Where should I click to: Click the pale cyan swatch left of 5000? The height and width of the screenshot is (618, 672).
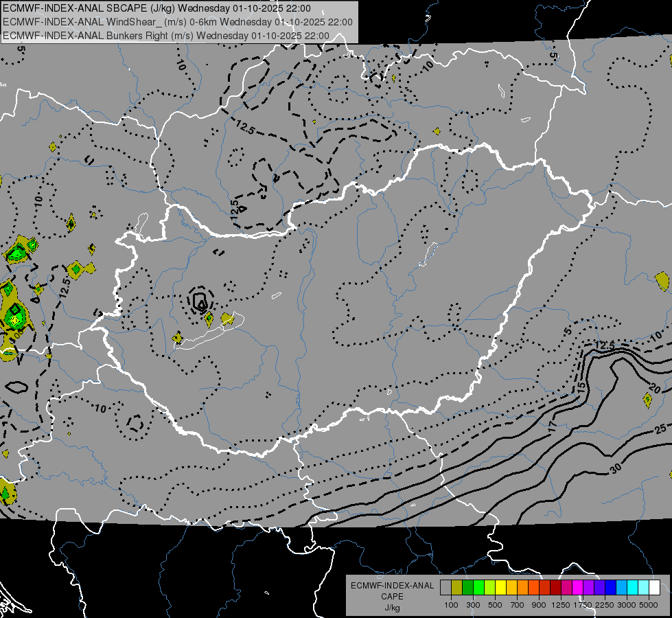coord(644,588)
